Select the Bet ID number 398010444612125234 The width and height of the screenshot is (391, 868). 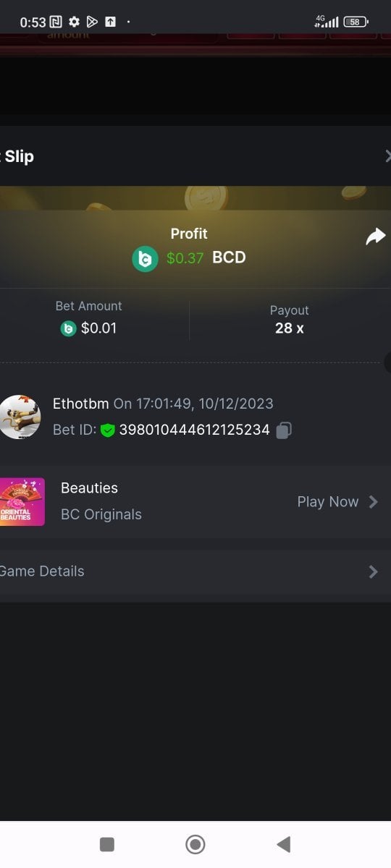(x=194, y=430)
